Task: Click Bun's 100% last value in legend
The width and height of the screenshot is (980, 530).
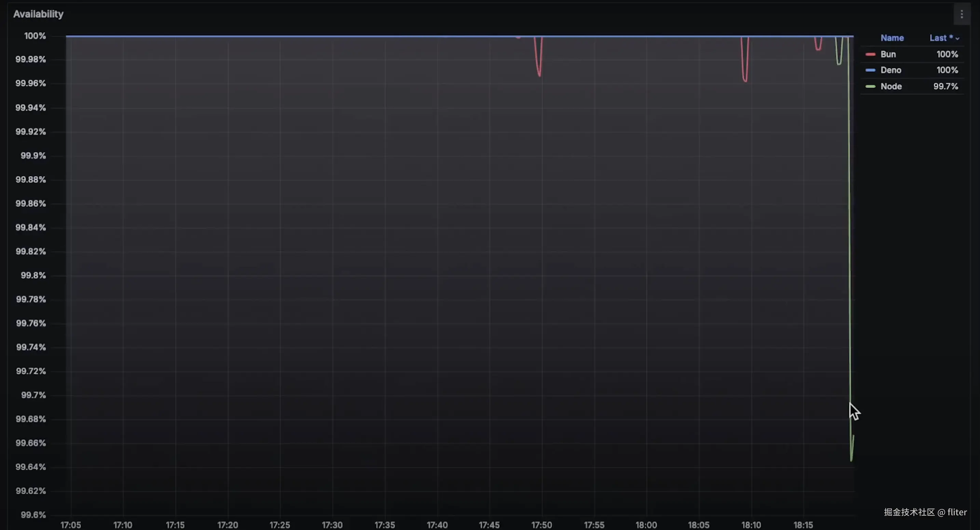Action: 947,54
